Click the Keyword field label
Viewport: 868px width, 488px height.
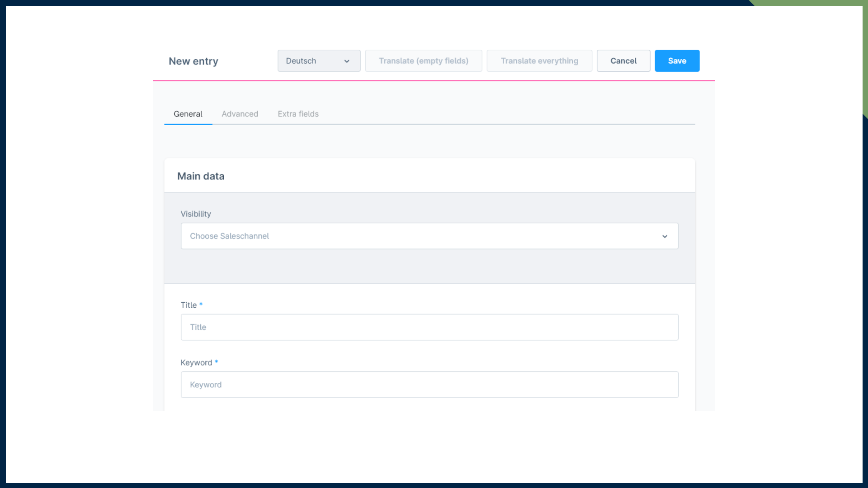(x=196, y=362)
